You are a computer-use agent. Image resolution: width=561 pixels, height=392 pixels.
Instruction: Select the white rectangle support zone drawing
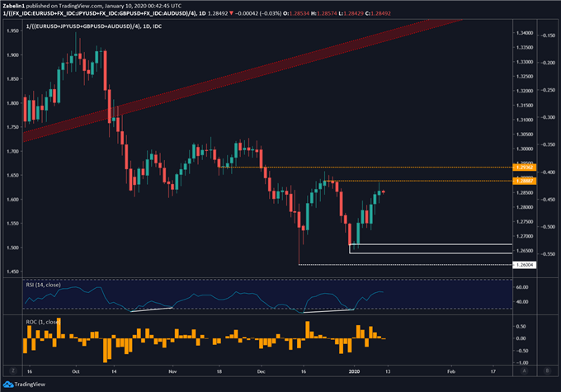click(x=431, y=248)
